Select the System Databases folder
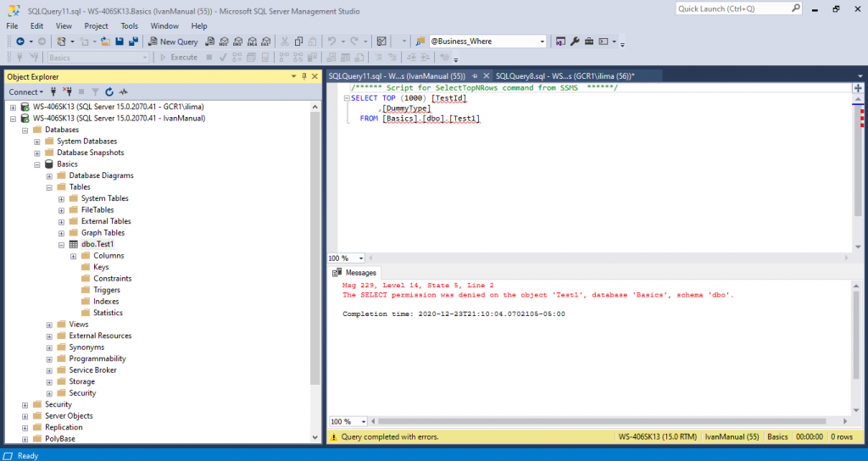The height and width of the screenshot is (461, 868). (87, 142)
